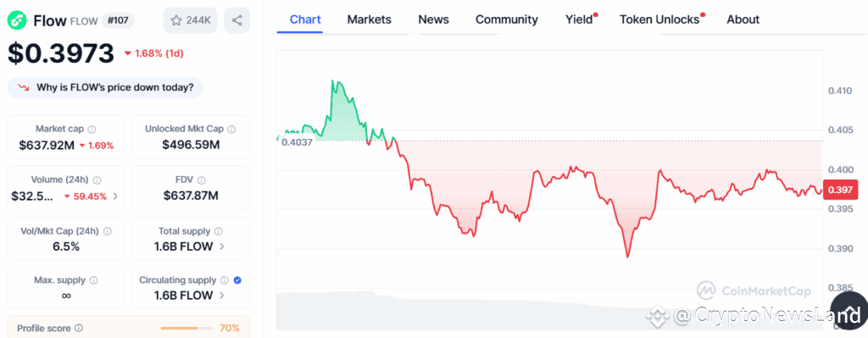Click the Flow coin logo icon
This screenshot has height=338, width=868.
[x=17, y=21]
